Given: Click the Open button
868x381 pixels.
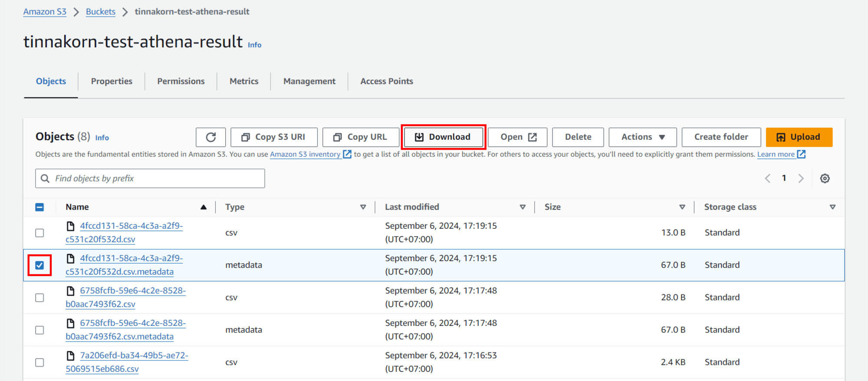Looking at the screenshot, I should [x=518, y=137].
